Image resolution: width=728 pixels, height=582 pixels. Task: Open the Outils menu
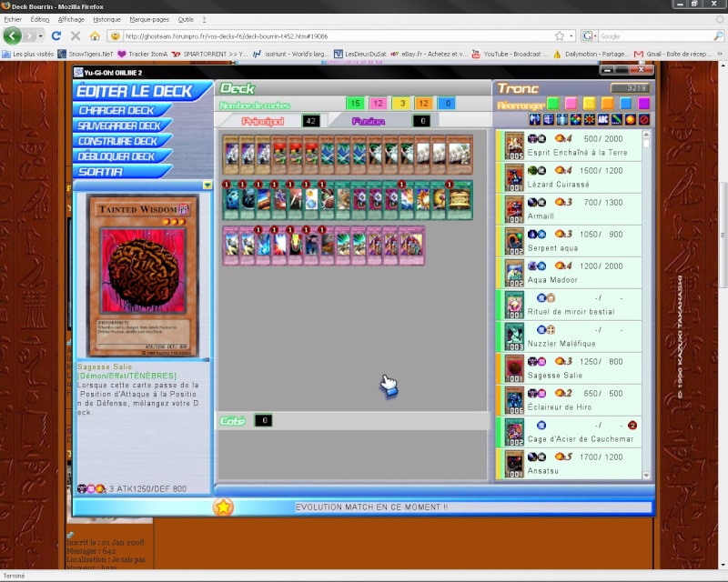tap(186, 19)
